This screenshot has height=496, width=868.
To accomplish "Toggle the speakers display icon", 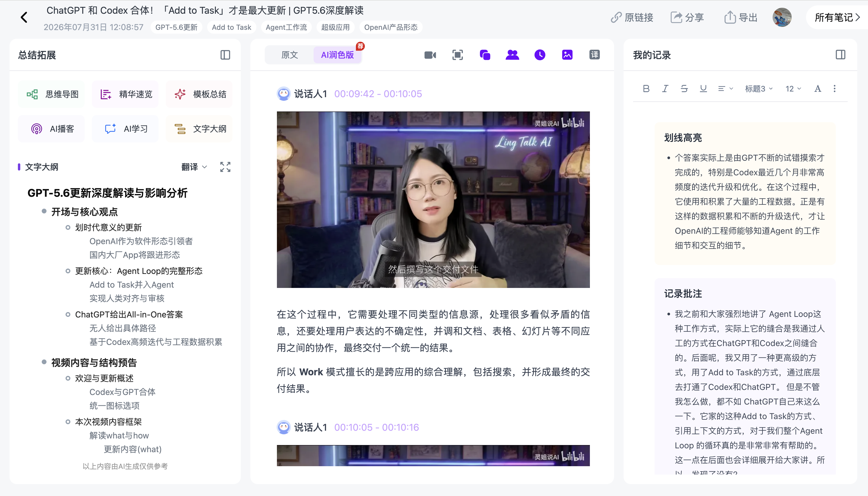I will point(512,55).
